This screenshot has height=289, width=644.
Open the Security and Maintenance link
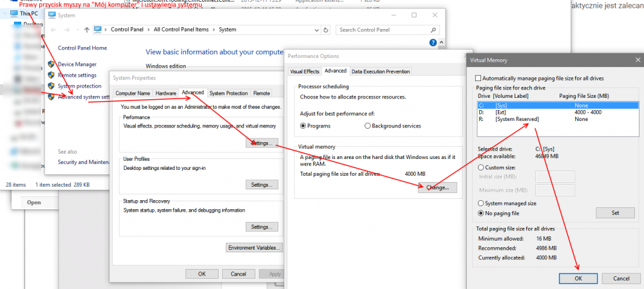83,162
